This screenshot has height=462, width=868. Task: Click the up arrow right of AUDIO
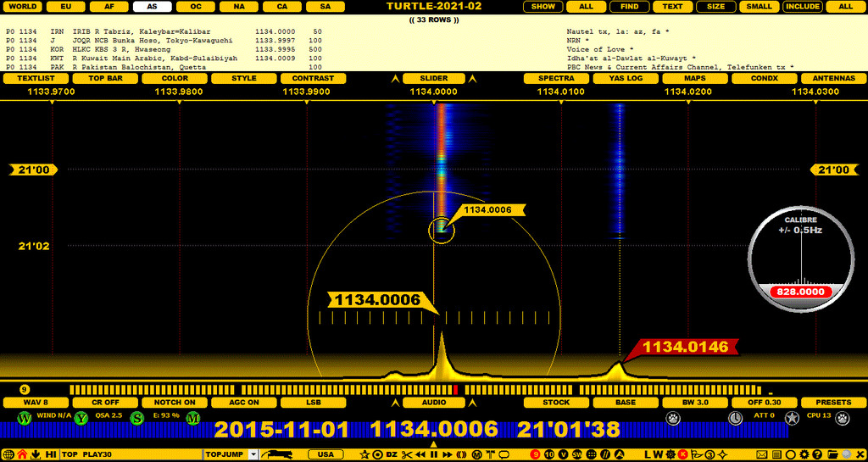[473, 403]
